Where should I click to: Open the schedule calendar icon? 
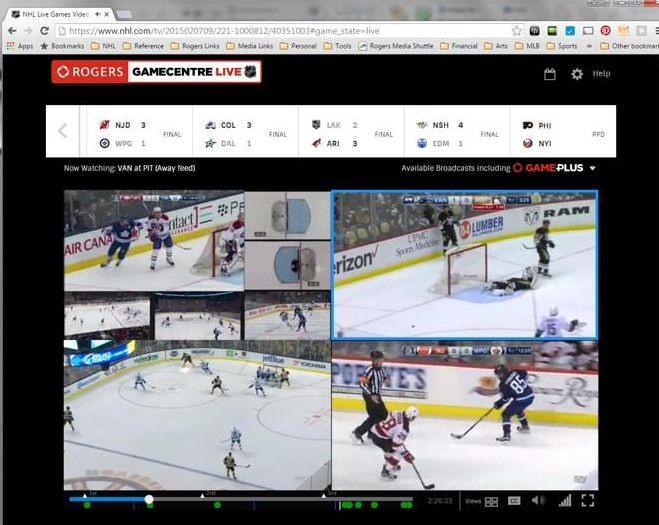click(550, 74)
